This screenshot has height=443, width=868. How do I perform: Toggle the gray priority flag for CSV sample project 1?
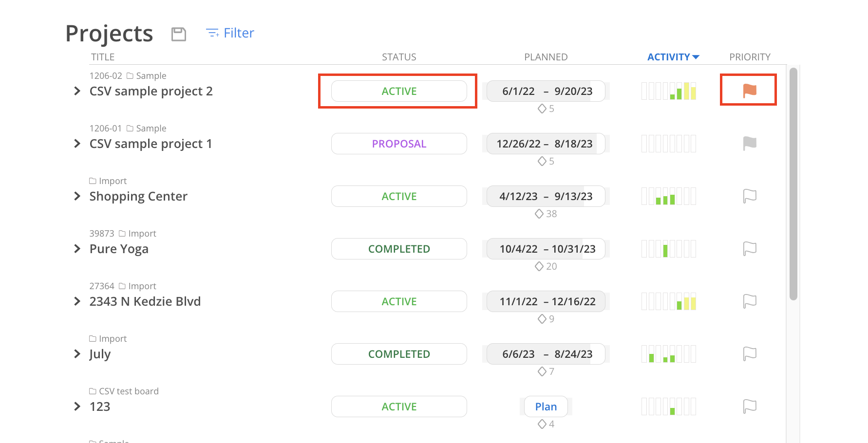point(750,143)
